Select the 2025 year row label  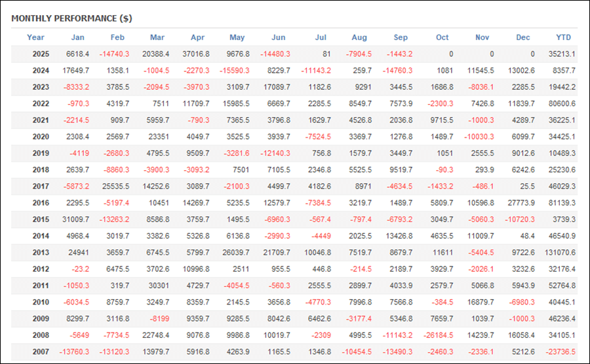[x=41, y=54]
